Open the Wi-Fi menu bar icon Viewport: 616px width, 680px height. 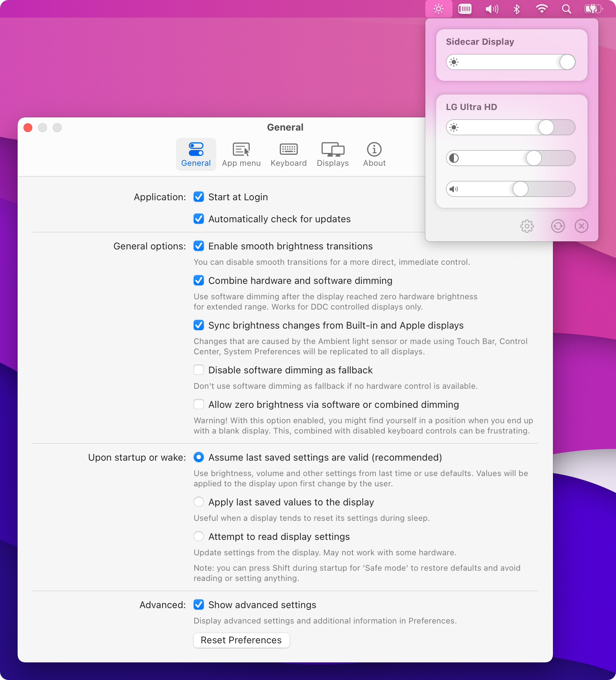542,9
